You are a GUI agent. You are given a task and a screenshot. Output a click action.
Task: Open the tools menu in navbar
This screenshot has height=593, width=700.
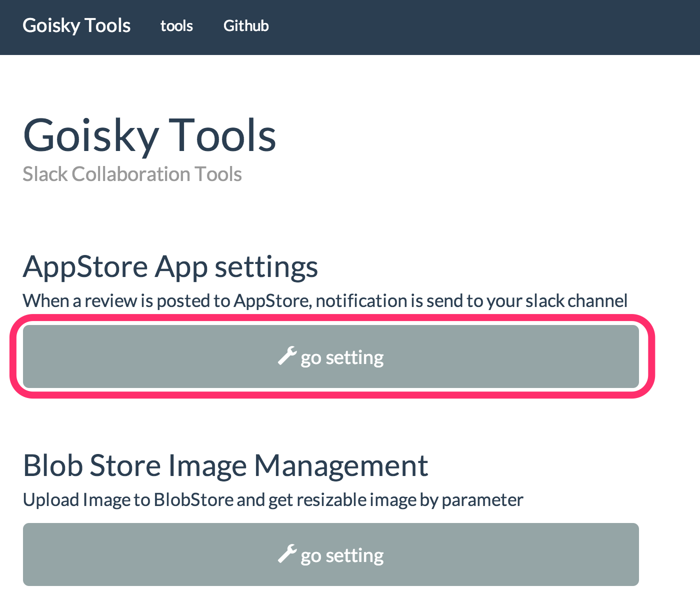(x=176, y=25)
